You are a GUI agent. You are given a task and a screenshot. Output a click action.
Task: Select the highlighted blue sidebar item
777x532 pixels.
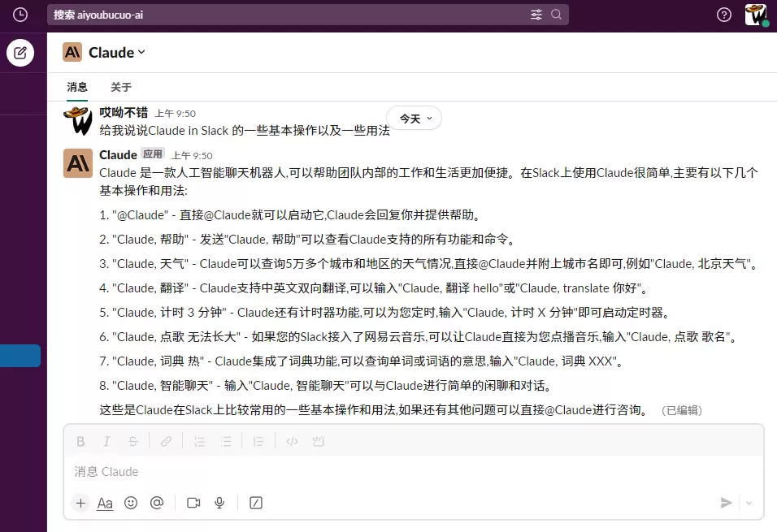[20, 356]
